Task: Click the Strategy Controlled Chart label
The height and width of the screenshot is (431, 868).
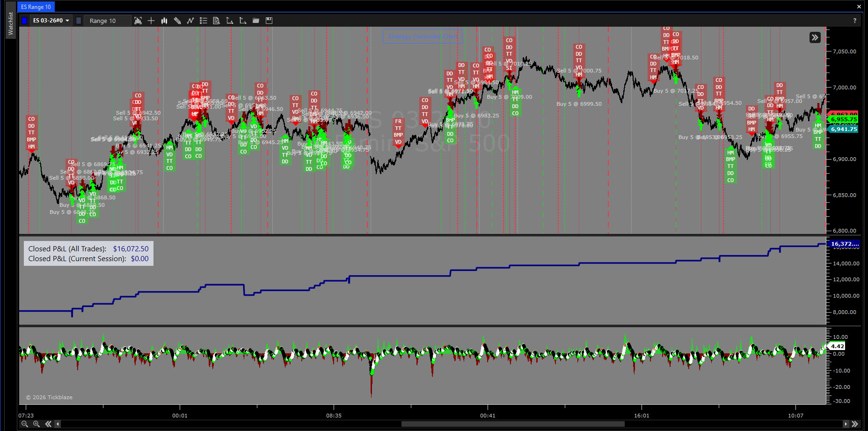Action: click(422, 37)
